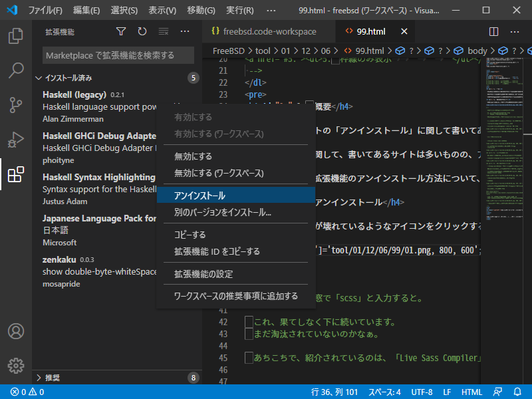The height and width of the screenshot is (399, 532).
Task: Open the extensions view more actions menu
Action: point(185,31)
